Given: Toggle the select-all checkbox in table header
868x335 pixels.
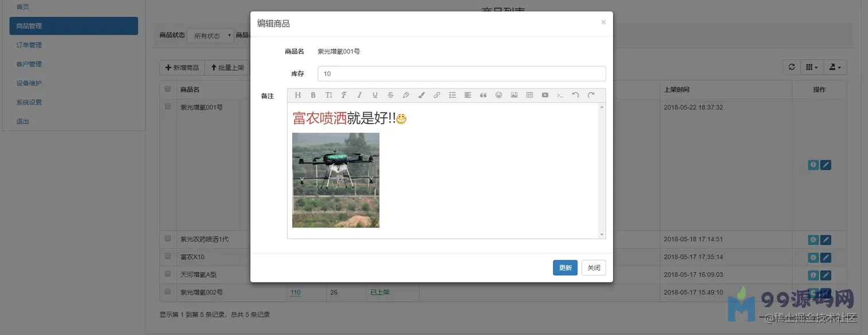Looking at the screenshot, I should (x=168, y=89).
